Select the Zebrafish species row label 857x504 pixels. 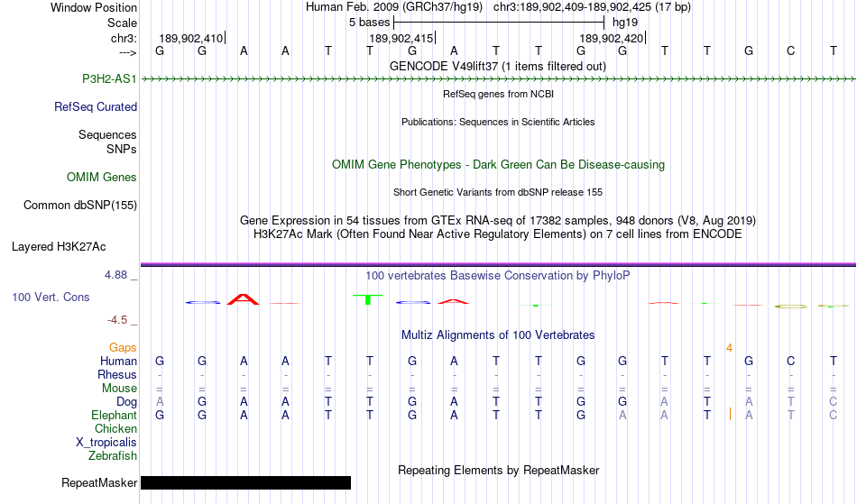[x=113, y=455]
